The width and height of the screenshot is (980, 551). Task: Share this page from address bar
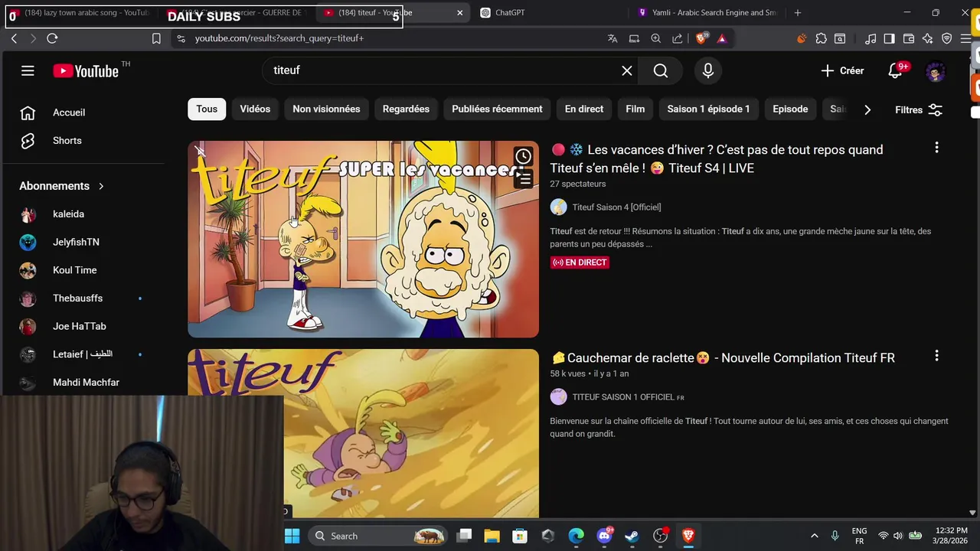pyautogui.click(x=678, y=38)
